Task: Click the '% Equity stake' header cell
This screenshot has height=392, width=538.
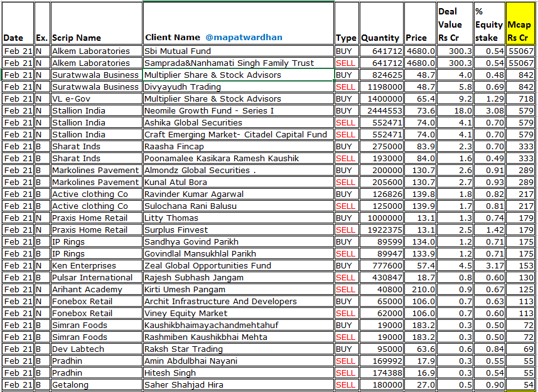Action: coord(489,23)
